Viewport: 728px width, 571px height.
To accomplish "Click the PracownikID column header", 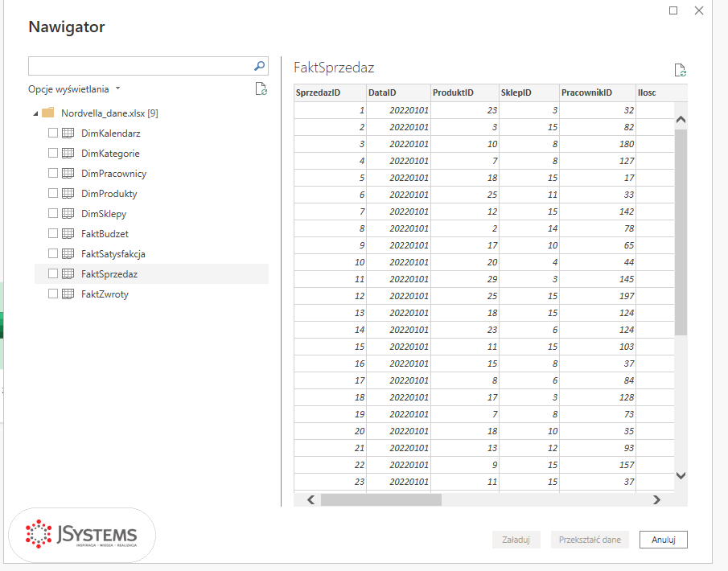I will (x=598, y=92).
